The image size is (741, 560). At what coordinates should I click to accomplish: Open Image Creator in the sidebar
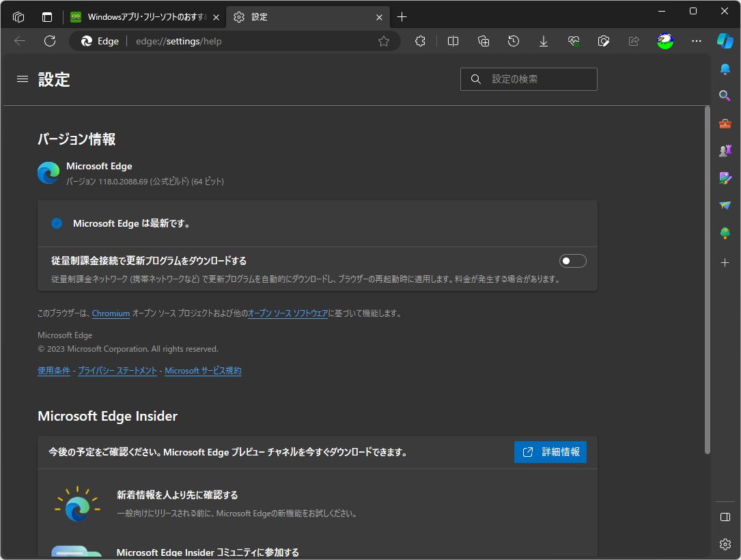click(725, 178)
